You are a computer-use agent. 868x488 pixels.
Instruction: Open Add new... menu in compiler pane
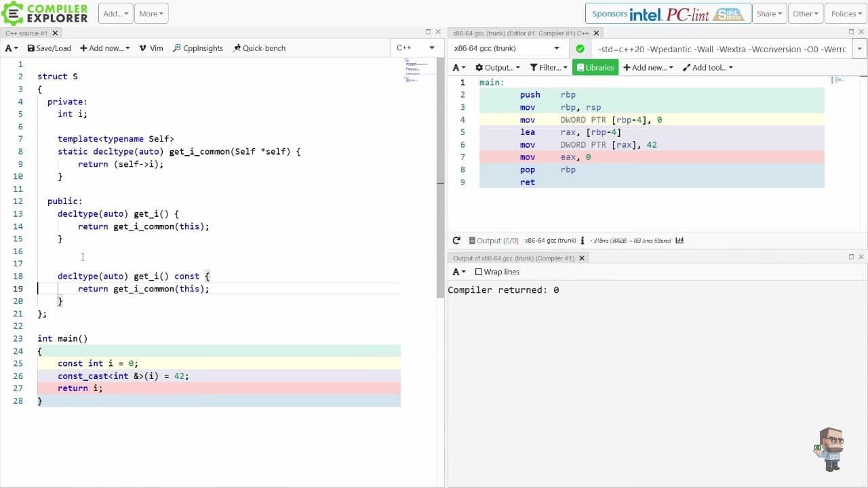point(648,68)
